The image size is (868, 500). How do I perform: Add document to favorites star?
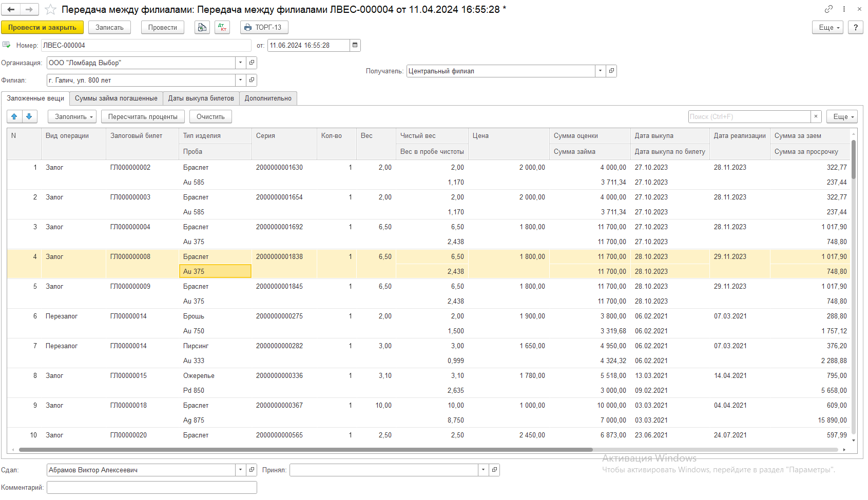50,9
